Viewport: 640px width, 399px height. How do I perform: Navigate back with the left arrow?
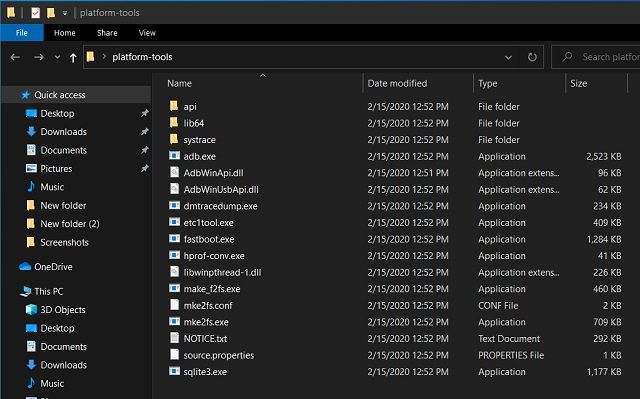click(16, 57)
